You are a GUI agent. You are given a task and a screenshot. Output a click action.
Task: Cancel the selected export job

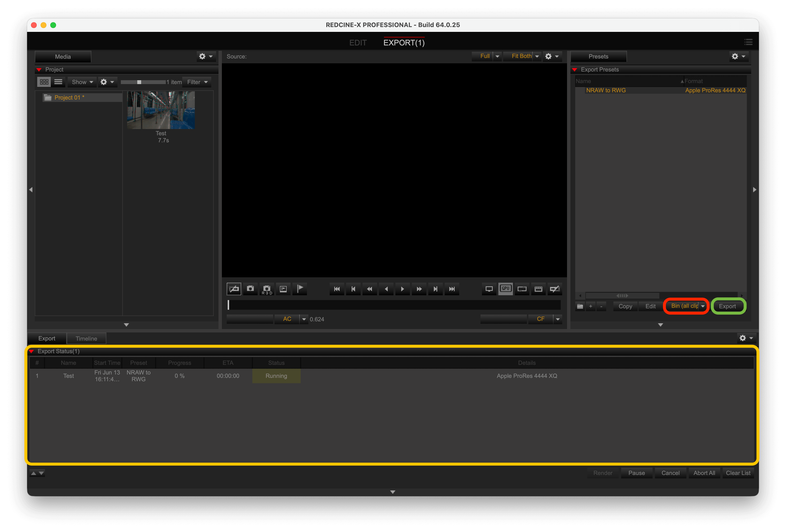click(x=670, y=473)
